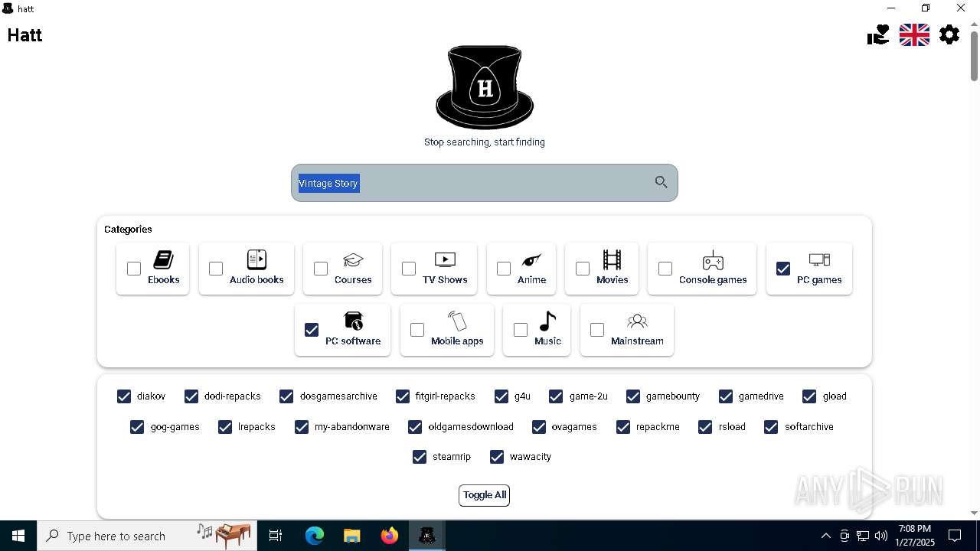Enable the TV Shows category checkbox

click(x=409, y=269)
